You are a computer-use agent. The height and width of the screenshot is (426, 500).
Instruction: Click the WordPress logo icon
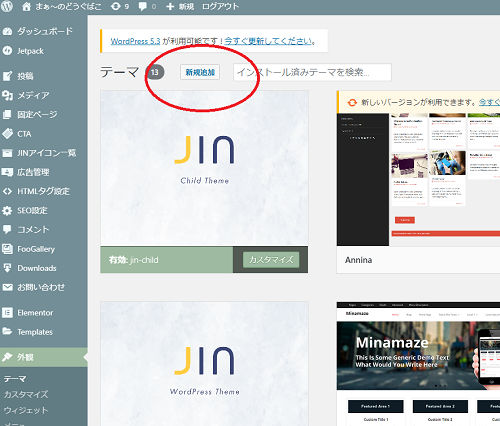tap(7, 6)
